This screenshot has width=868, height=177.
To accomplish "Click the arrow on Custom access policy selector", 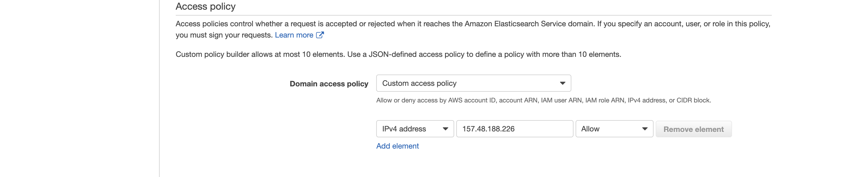I will [562, 83].
